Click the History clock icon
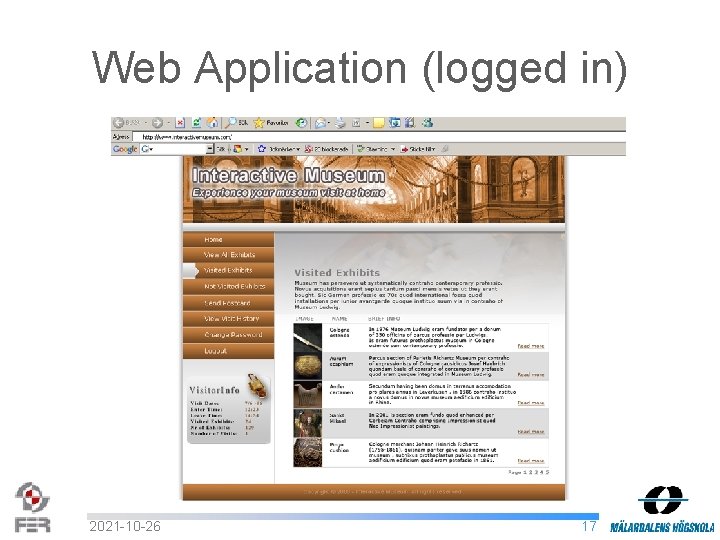The height and width of the screenshot is (540, 720). click(301, 123)
